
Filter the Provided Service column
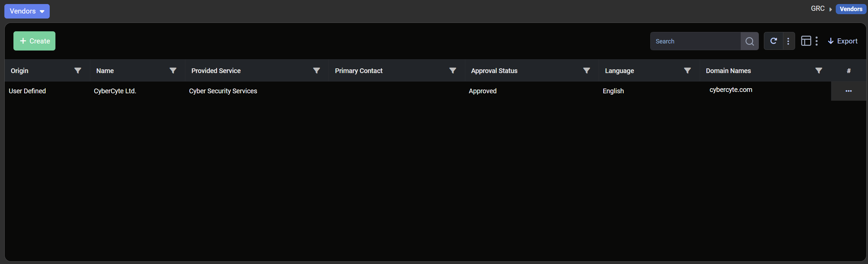pos(316,71)
